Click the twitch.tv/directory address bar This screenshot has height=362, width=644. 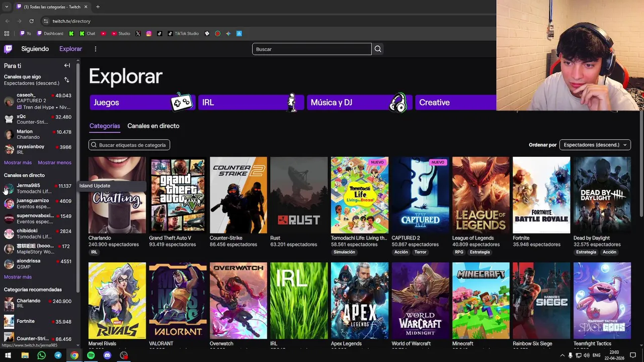71,21
